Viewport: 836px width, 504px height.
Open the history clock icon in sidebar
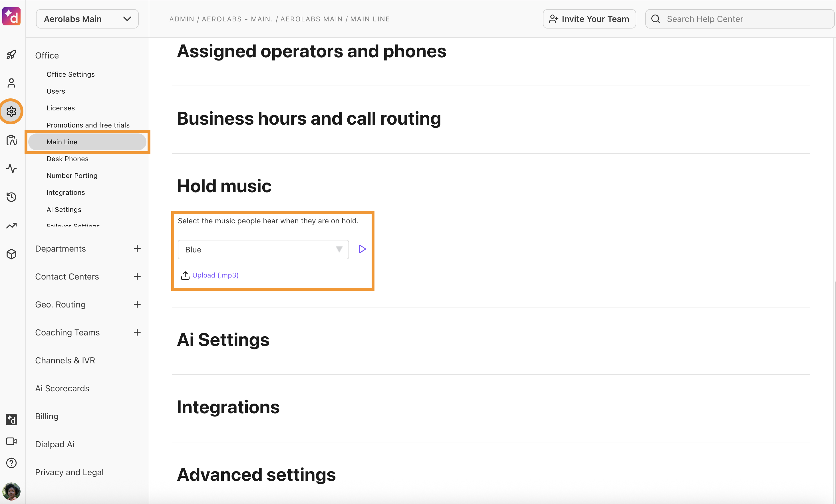point(11,197)
